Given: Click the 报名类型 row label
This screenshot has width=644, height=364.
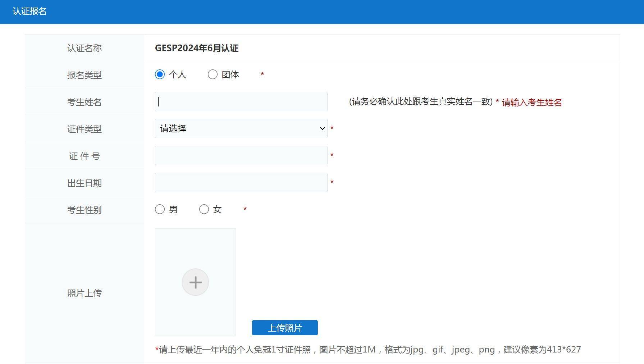Looking at the screenshot, I should [85, 75].
